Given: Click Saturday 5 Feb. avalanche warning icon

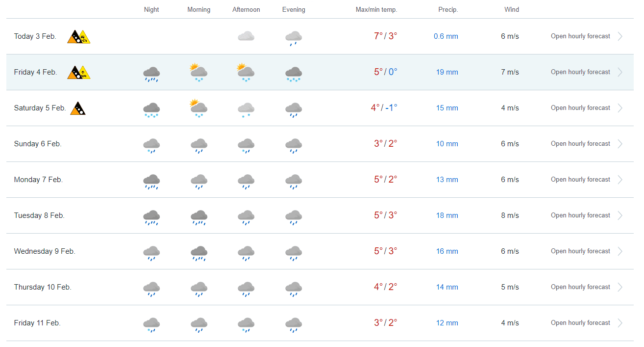Looking at the screenshot, I should click(x=78, y=108).
